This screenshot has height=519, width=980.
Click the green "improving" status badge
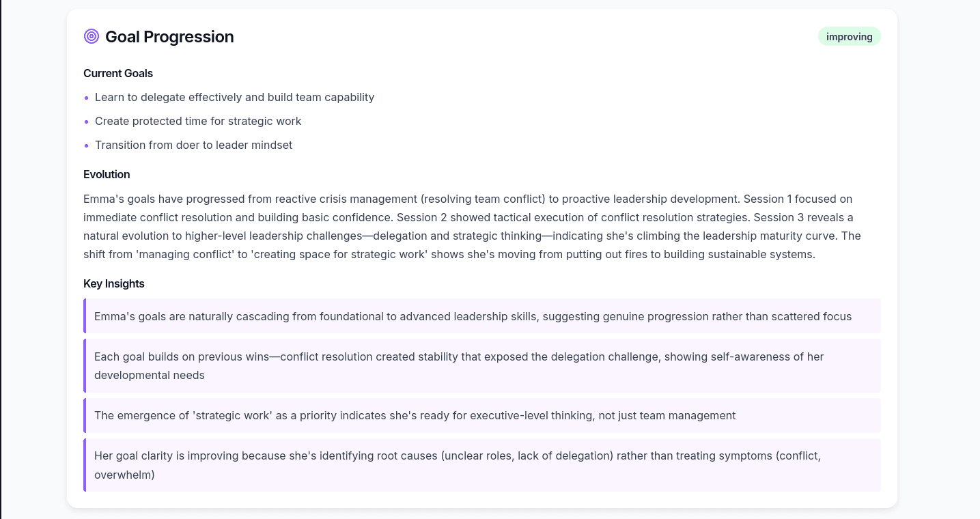849,37
